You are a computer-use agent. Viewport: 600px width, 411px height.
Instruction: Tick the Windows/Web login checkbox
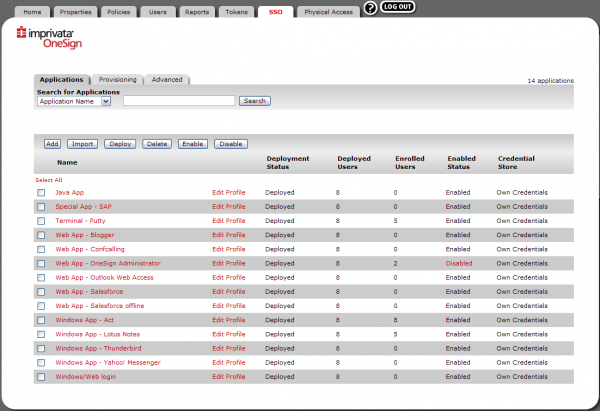point(41,377)
